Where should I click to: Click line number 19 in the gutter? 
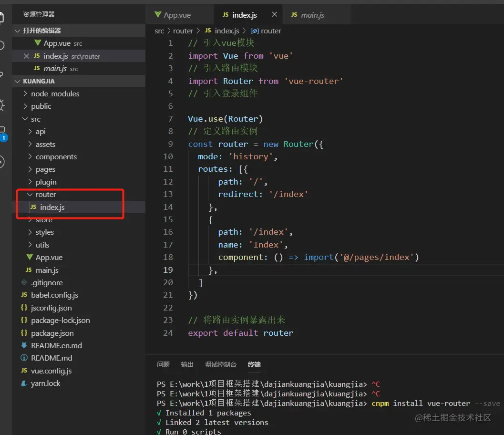tap(168, 270)
